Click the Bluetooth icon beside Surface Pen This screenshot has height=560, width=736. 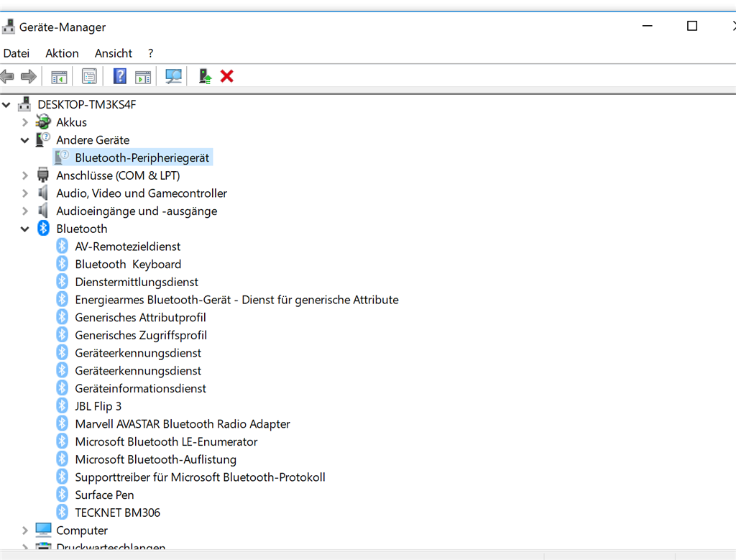click(62, 495)
